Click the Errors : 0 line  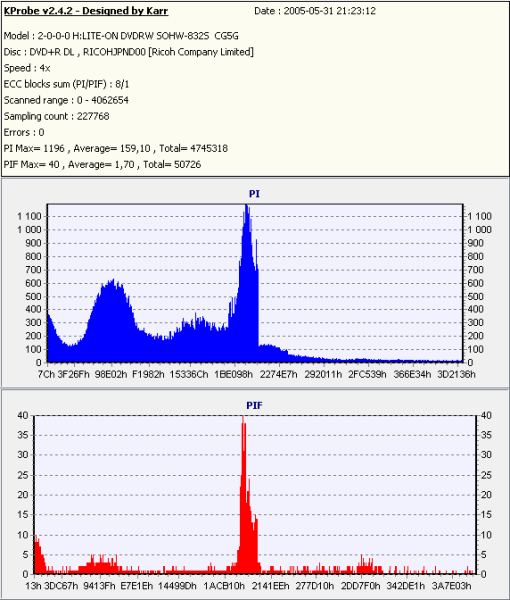pos(24,132)
